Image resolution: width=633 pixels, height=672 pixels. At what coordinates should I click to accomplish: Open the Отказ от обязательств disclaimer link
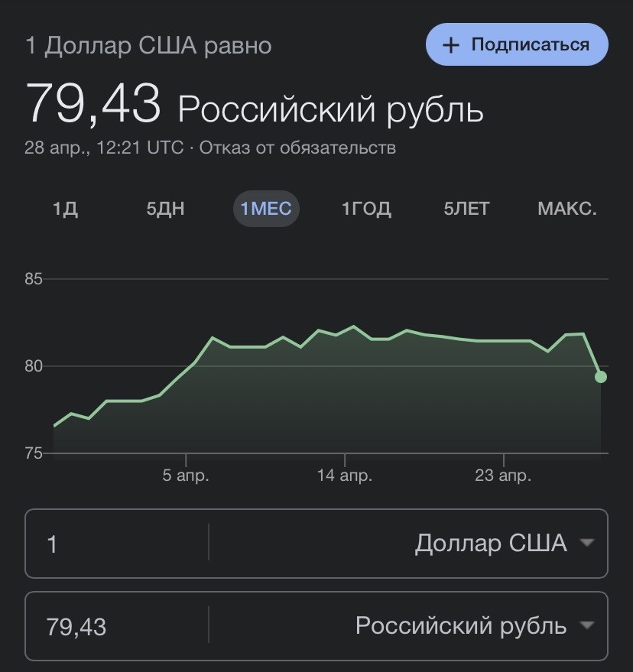pyautogui.click(x=297, y=148)
